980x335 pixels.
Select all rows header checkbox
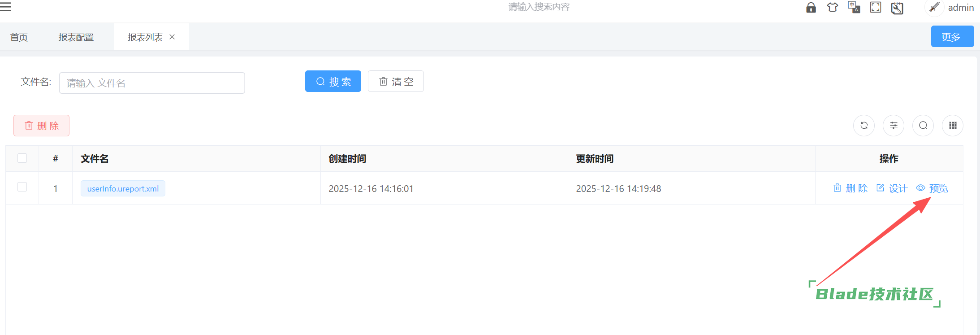click(x=22, y=158)
